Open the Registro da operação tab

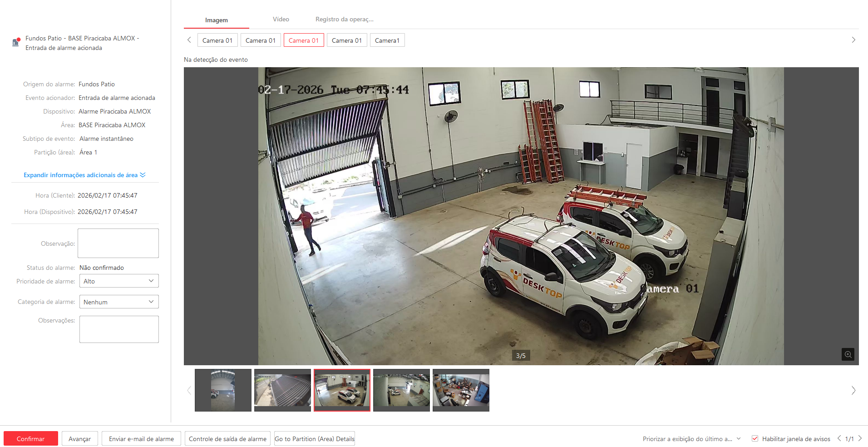tap(344, 20)
